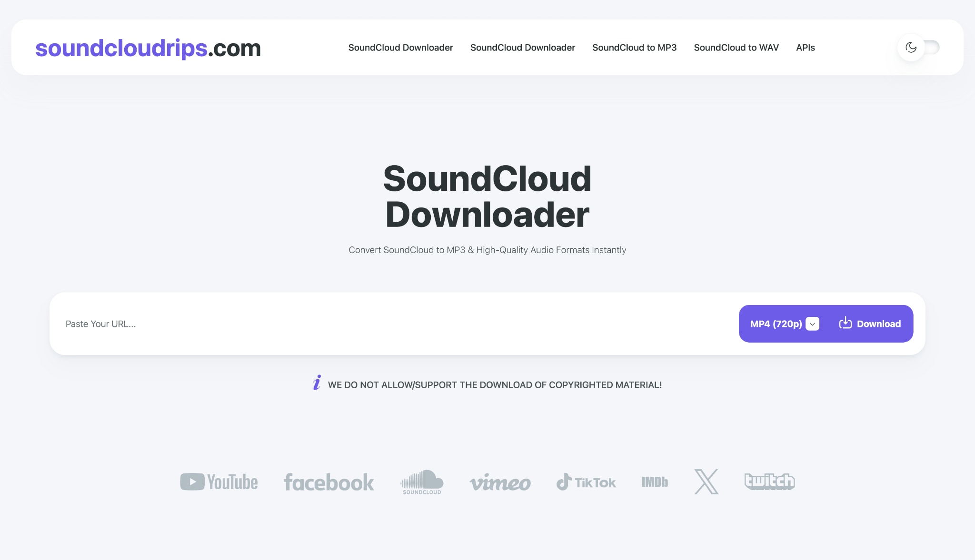Select the IMDb logo icon
Screen dimensions: 975x560
point(655,482)
